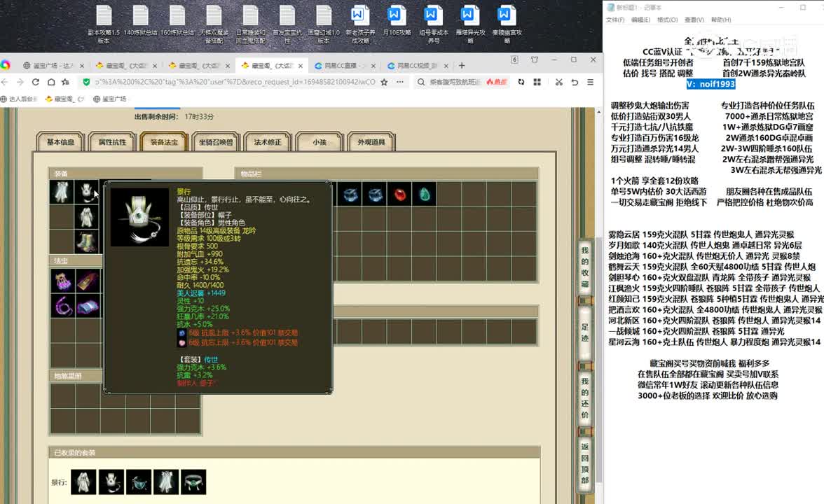Viewport: 824px width, 504px height.
Task: Open Notepad 查看(V) menu
Action: click(x=694, y=20)
